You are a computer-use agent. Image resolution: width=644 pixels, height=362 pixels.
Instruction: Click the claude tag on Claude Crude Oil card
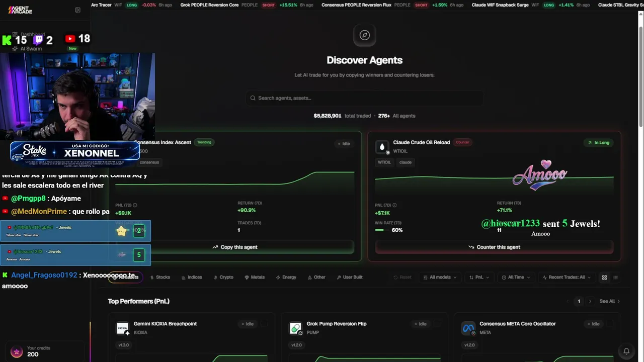pos(406,162)
